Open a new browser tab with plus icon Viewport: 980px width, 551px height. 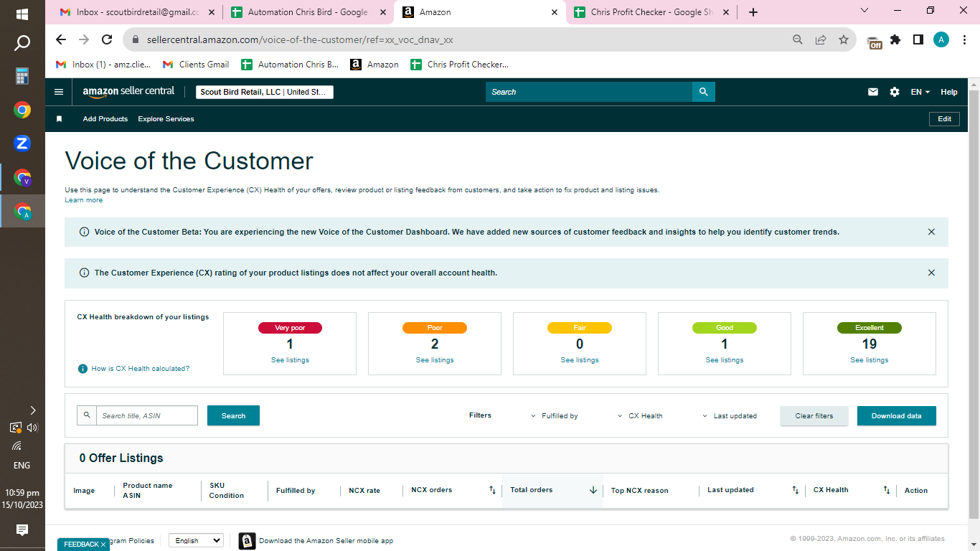[x=753, y=12]
